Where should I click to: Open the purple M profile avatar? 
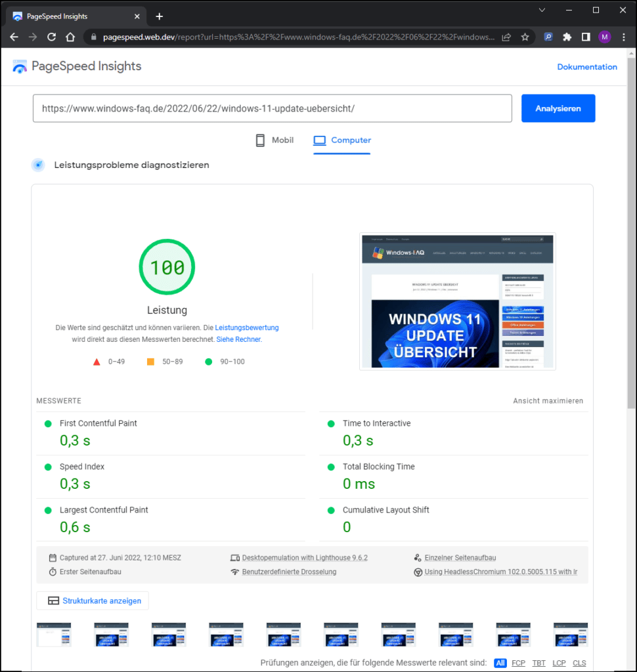(x=604, y=37)
